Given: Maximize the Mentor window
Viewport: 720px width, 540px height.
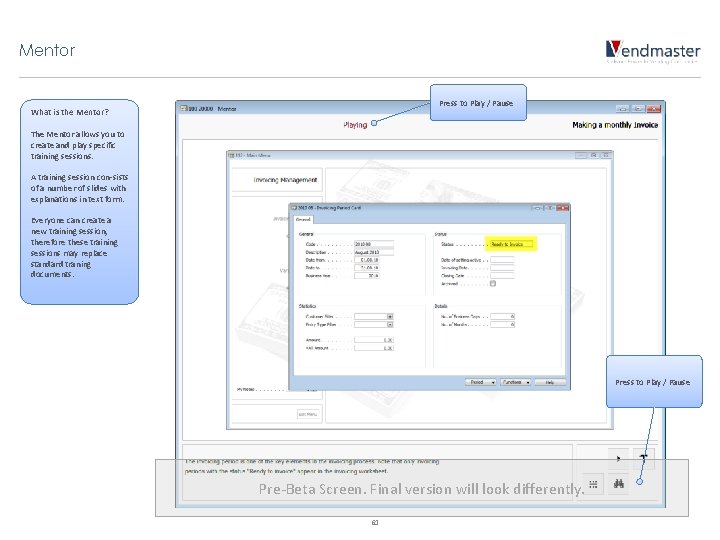Looking at the screenshot, I should 638,108.
